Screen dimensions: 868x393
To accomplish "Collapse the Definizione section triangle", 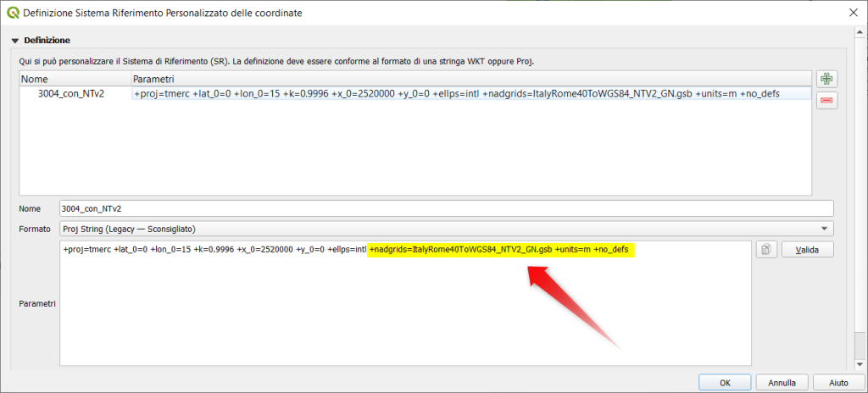I will pyautogui.click(x=14, y=41).
